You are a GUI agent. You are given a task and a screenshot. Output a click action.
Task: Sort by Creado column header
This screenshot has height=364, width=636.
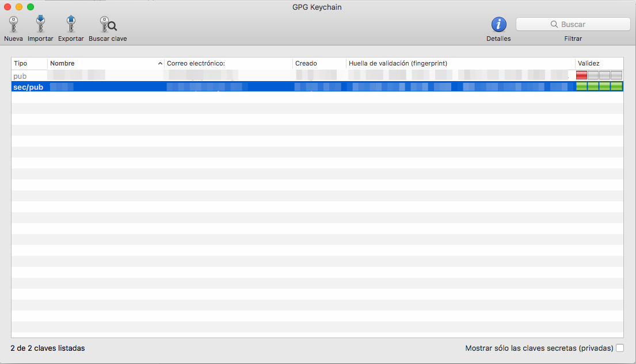[x=319, y=63]
